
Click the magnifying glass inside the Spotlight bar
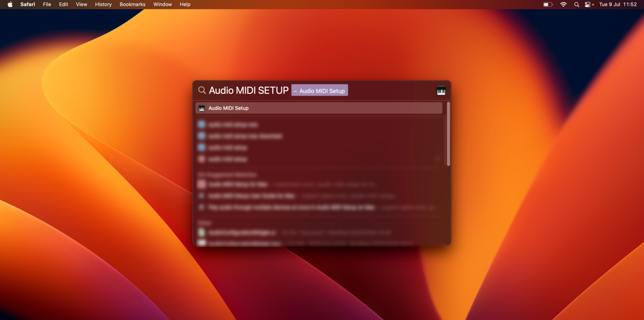(202, 91)
